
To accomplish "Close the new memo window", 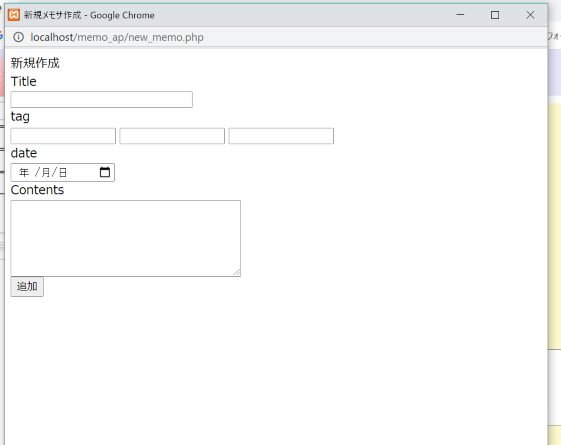I will pos(530,15).
